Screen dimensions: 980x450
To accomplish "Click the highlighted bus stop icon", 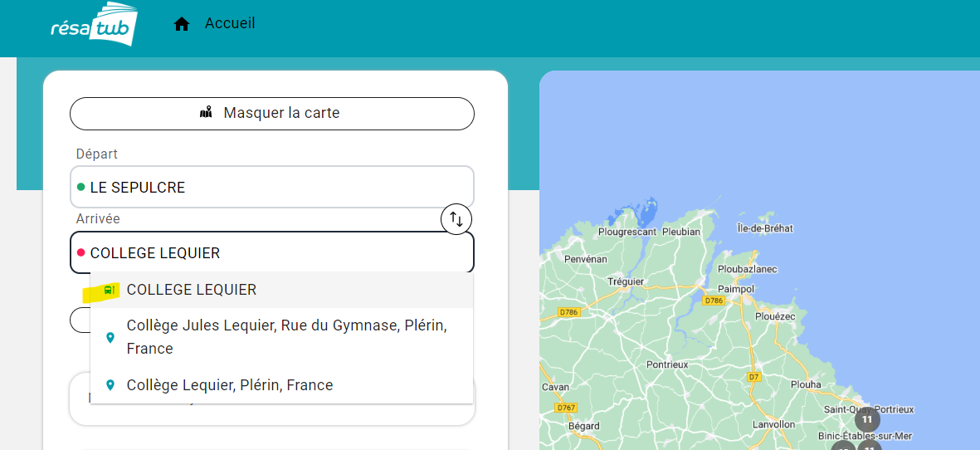I will (x=109, y=290).
